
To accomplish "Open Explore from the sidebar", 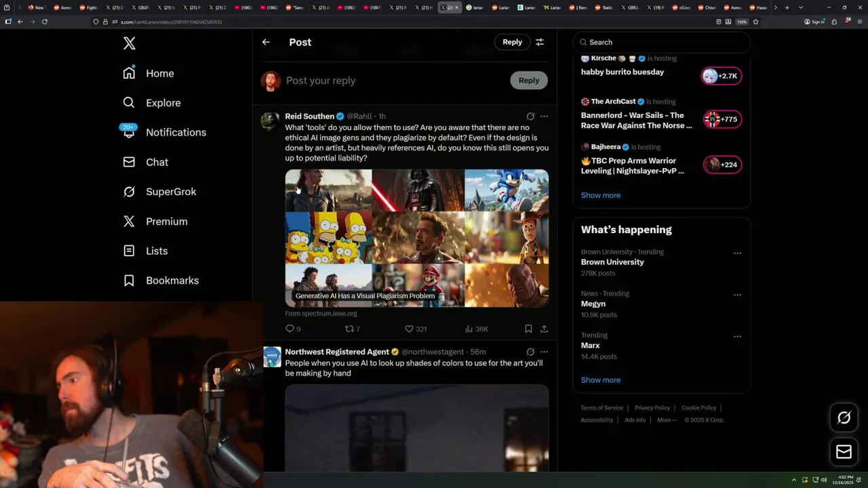I will (x=152, y=103).
